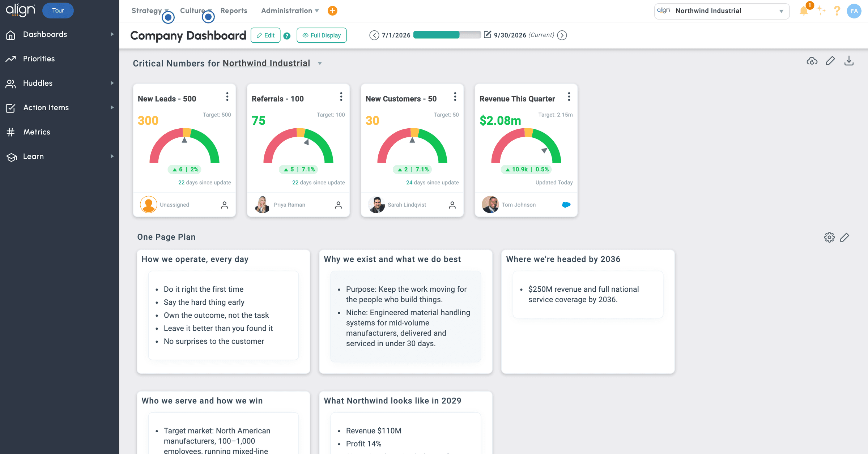Expand the Critical Numbers team dropdown arrow
The image size is (868, 454).
tap(320, 64)
